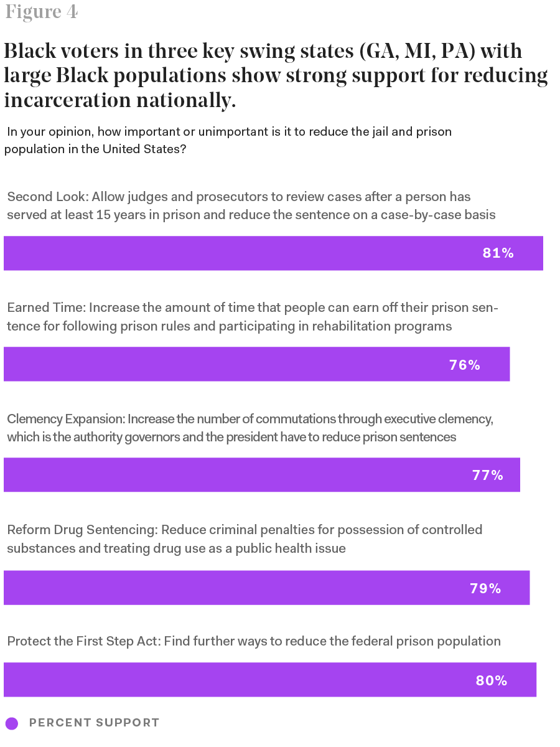Click the 80% value label
Image resolution: width=560 pixels, height=747 pixels.
coord(492,680)
